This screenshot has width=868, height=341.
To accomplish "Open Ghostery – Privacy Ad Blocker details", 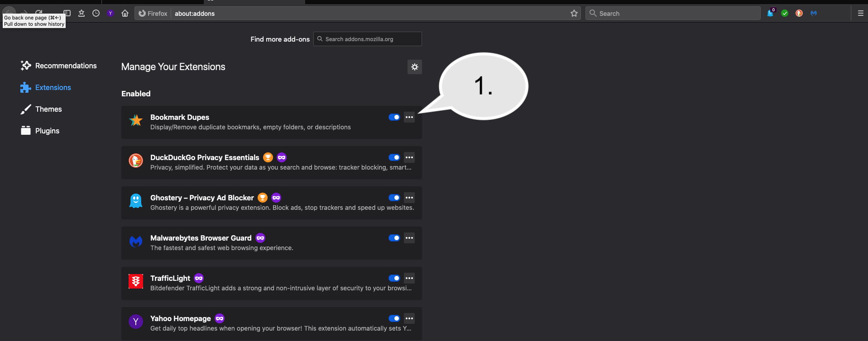I will [x=202, y=198].
